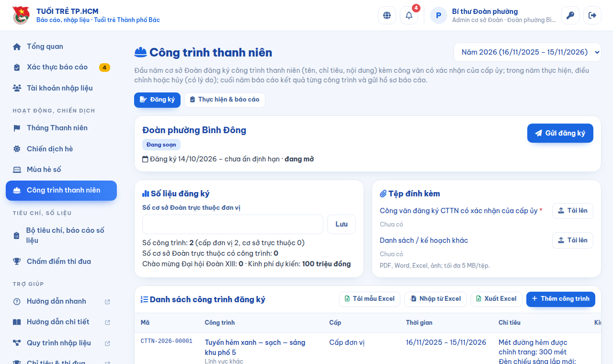Add a project with Thêm công trình
613x364 pixels.
click(561, 299)
